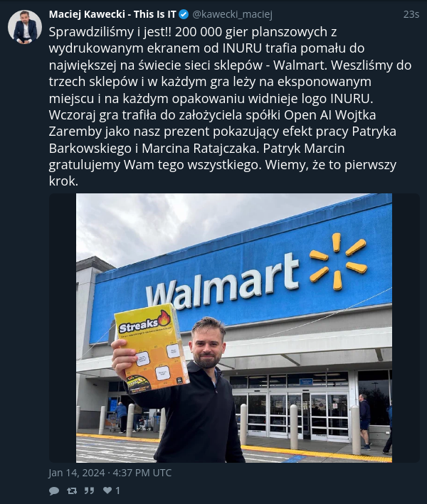Click the tweet text starting Sprawdziliśmy i jest
The height and width of the screenshot is (504, 427).
click(230, 107)
